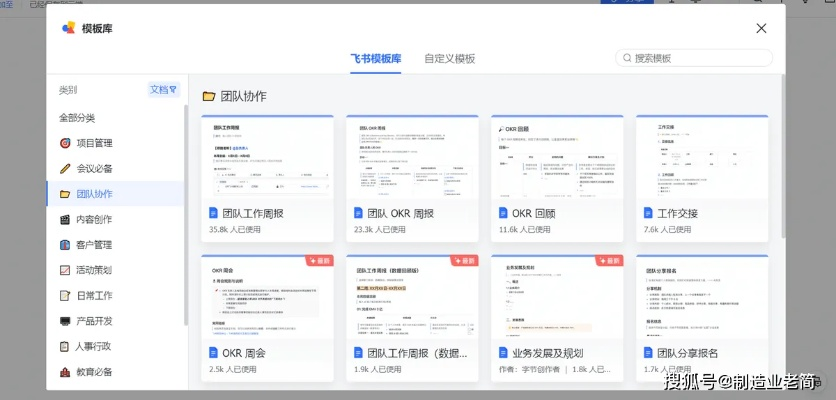This screenshot has width=836, height=400.
Task: Click the 日常工作 category icon
Action: tap(66, 296)
